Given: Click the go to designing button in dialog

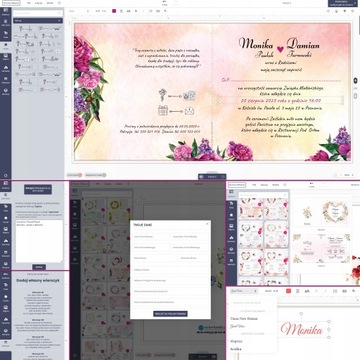Looking at the screenshot, I should click(170, 314).
